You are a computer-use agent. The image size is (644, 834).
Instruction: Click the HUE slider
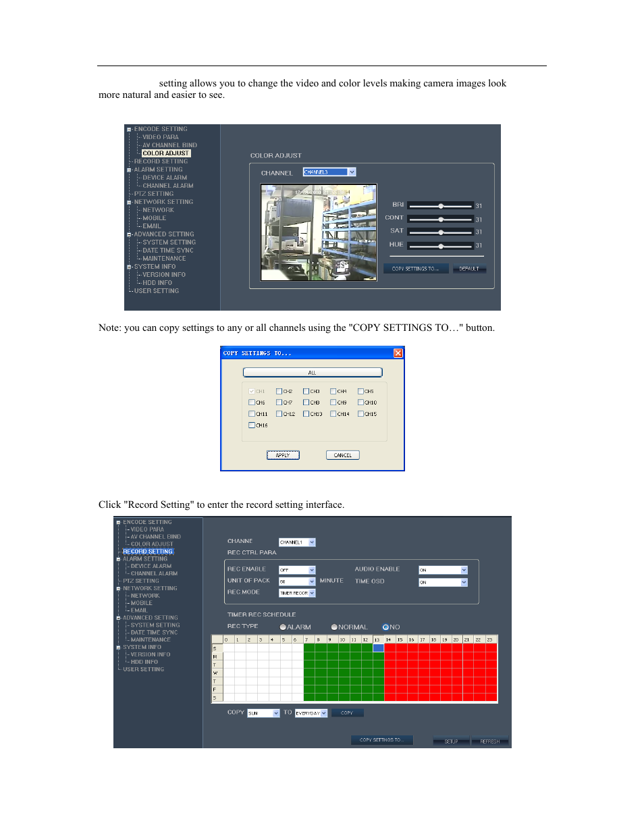coord(441,246)
